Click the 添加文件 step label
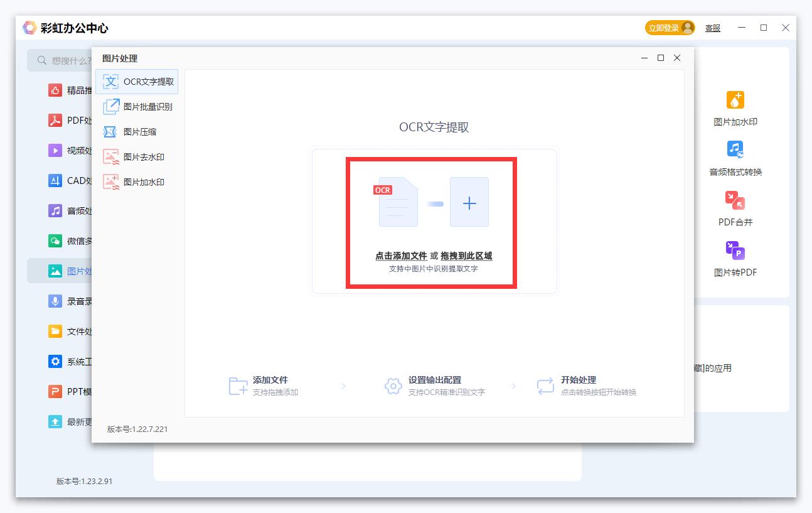 pos(270,380)
